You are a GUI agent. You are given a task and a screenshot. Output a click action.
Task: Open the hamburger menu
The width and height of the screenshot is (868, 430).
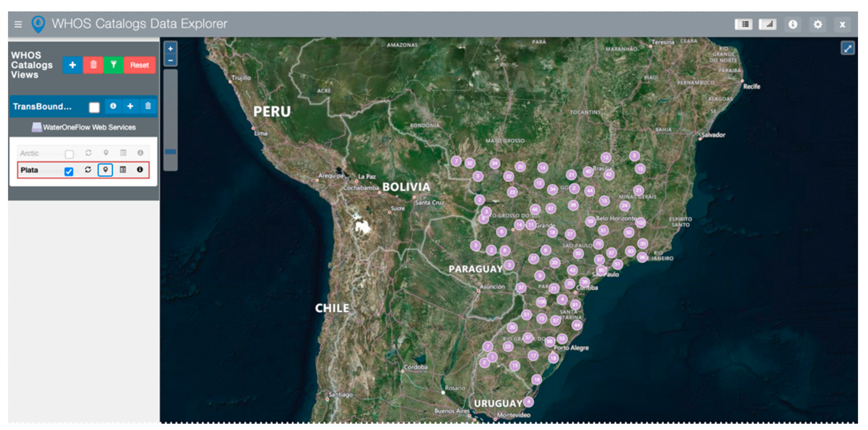click(18, 24)
